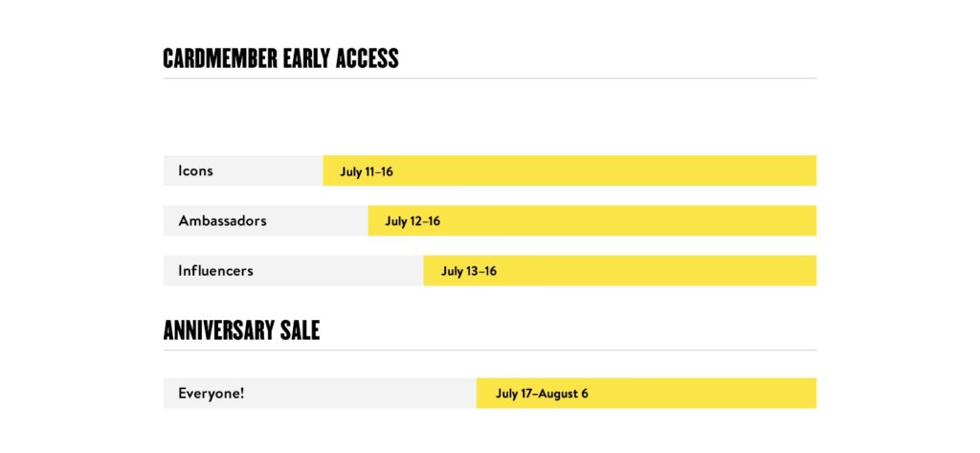Click the July 13–16 date text
This screenshot has width=980, height=453.
pyautogui.click(x=469, y=271)
